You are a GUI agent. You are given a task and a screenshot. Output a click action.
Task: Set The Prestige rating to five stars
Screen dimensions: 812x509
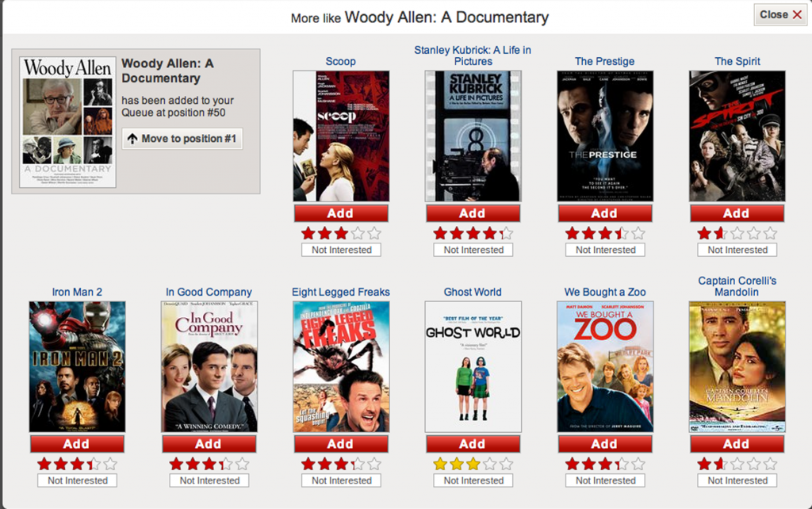tap(638, 234)
